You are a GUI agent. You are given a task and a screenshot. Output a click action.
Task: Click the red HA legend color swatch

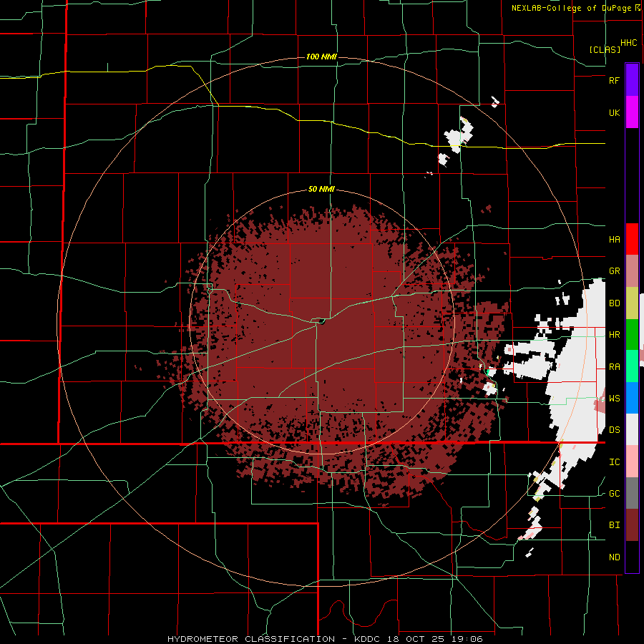(x=632, y=239)
